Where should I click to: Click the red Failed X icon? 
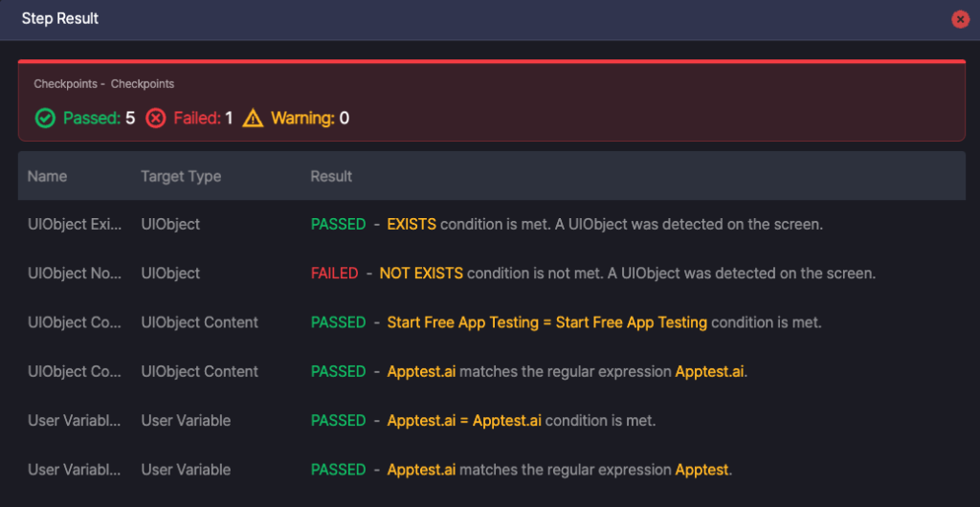[x=155, y=119]
